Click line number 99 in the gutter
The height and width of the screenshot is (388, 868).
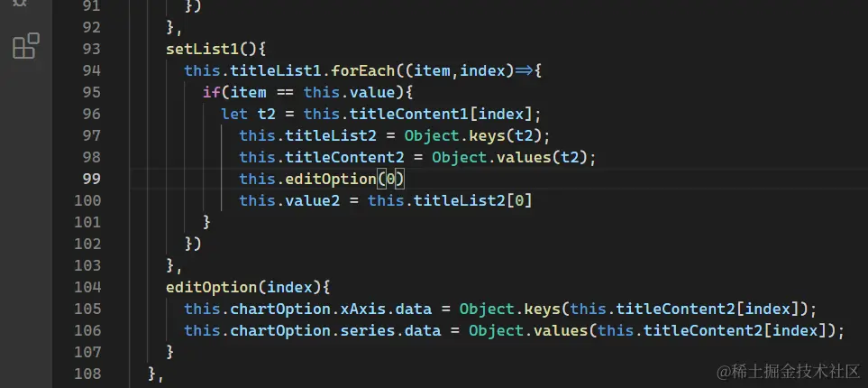91,179
